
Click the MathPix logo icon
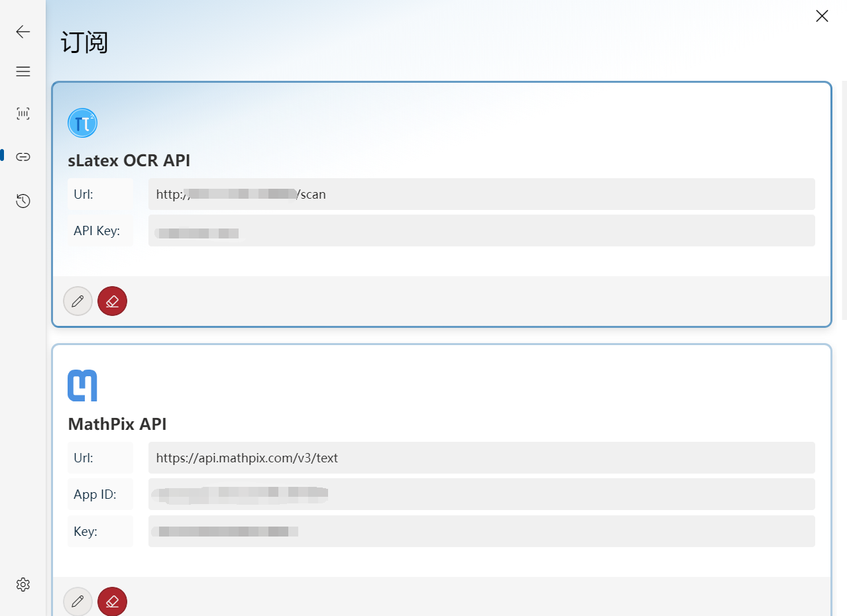click(83, 385)
